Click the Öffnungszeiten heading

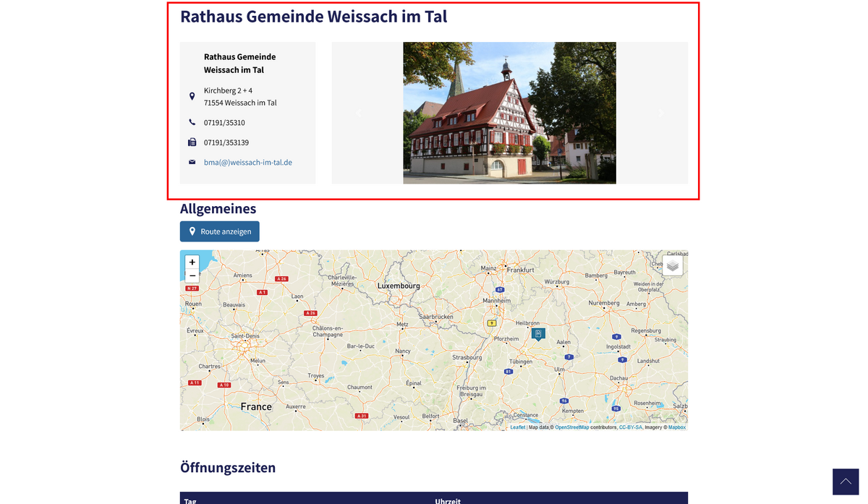[228, 468]
